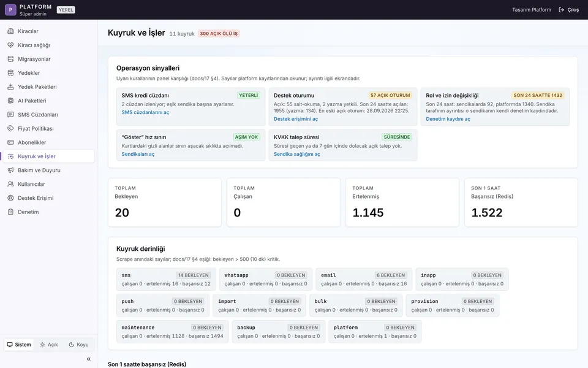The image size is (588, 368).
Task: Click the purple P platform logo
Action: coord(10,10)
